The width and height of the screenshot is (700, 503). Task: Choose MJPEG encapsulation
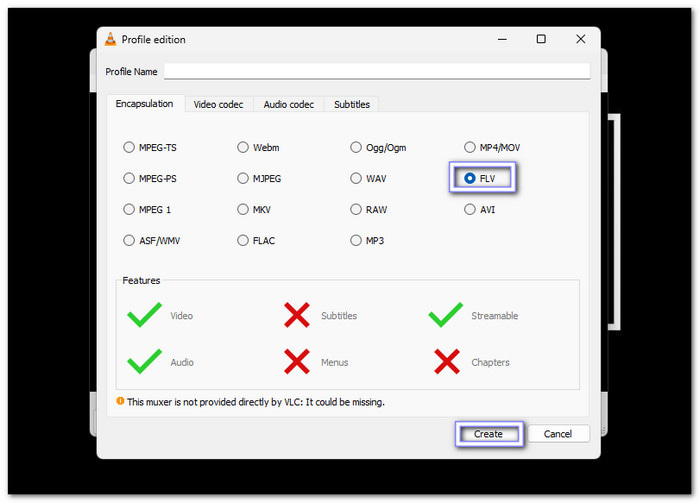point(259,179)
